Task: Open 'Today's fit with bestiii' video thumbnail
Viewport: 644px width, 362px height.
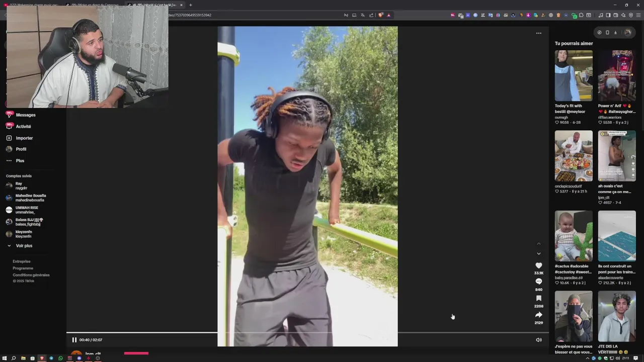Action: point(574,75)
